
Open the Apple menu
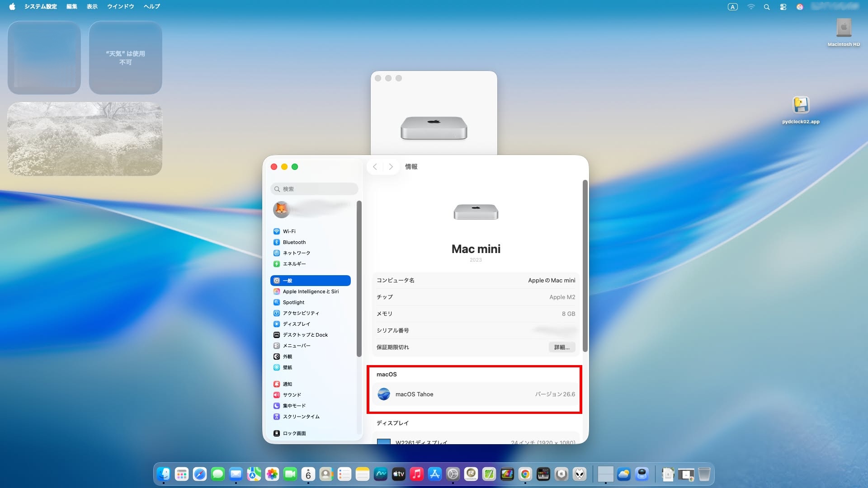click(12, 6)
